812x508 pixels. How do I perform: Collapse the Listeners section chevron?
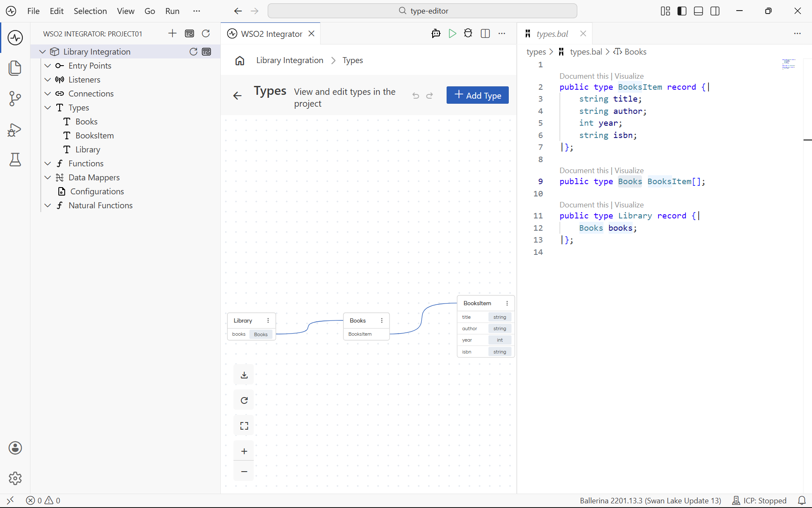pos(48,80)
